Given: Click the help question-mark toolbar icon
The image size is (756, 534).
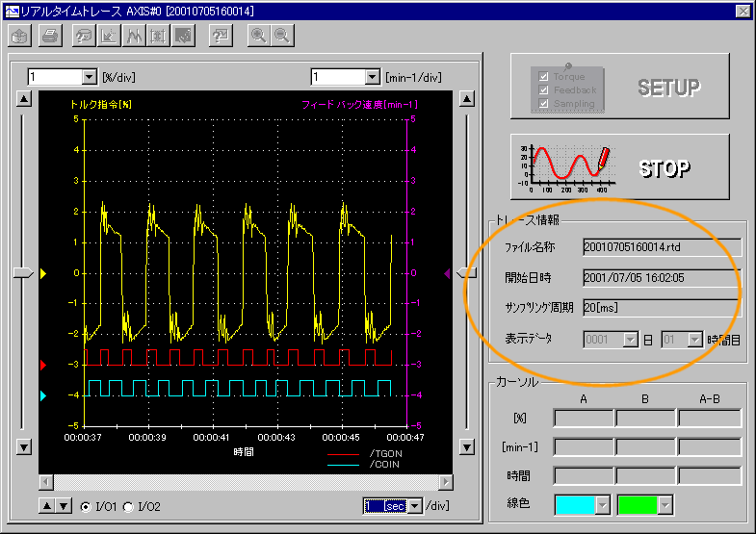Looking at the screenshot, I should pos(222,36).
